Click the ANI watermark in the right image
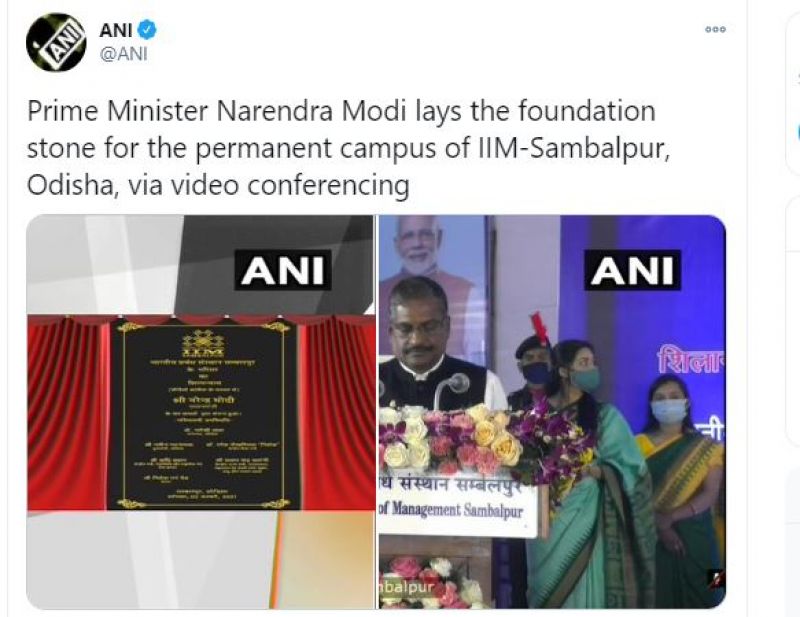 [x=632, y=270]
